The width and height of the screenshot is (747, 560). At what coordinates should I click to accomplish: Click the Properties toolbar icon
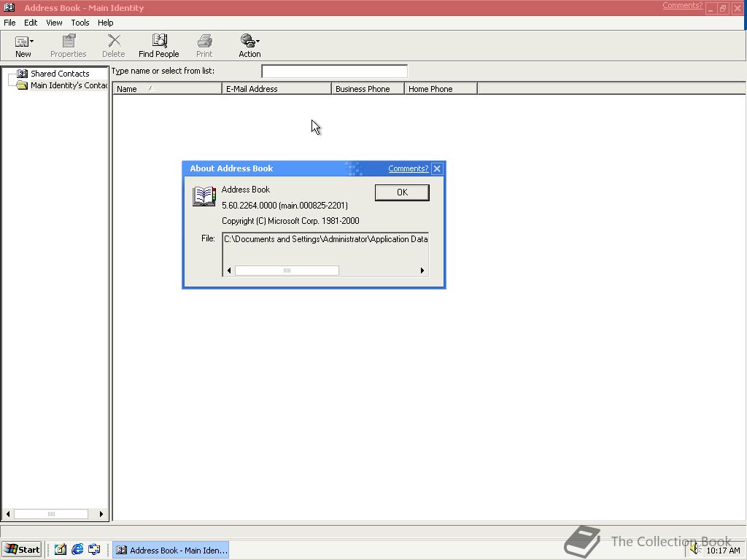[69, 41]
